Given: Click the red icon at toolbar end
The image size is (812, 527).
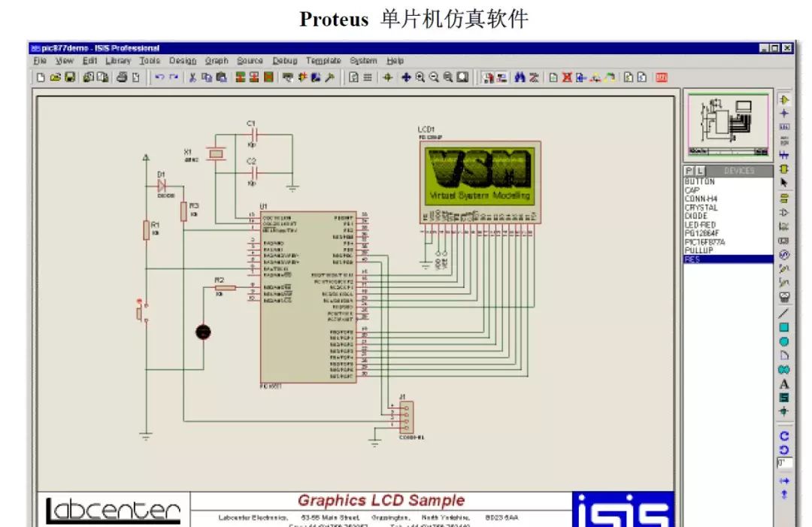Looking at the screenshot, I should coord(662,77).
